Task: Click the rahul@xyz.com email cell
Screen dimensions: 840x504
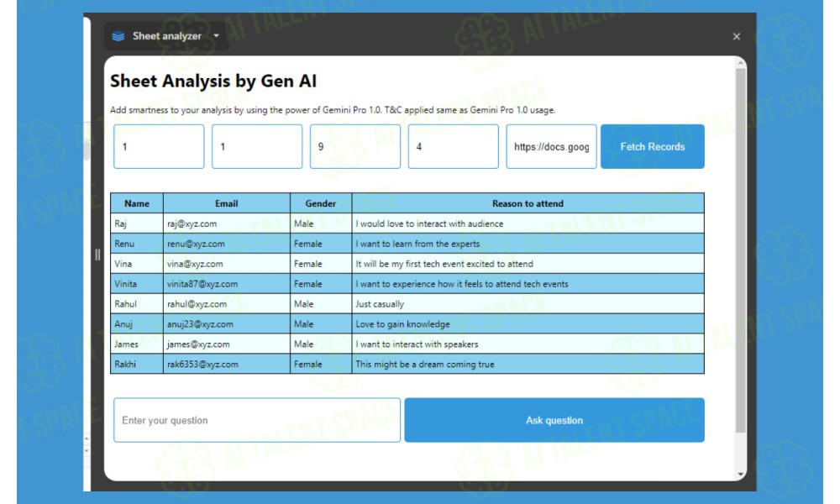Action: (x=227, y=304)
